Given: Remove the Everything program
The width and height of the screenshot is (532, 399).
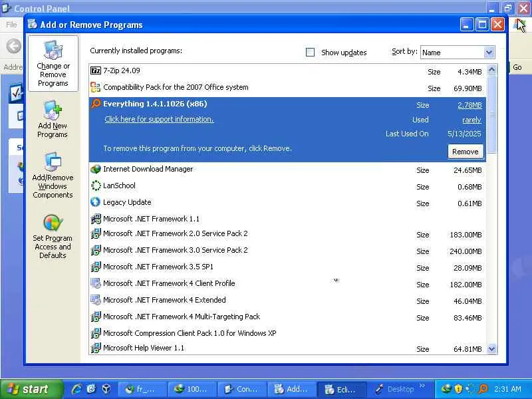Looking at the screenshot, I should 465,152.
